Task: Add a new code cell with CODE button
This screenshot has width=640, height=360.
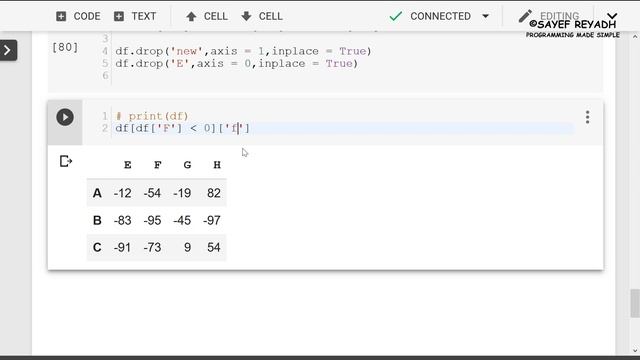Action: pos(78,16)
